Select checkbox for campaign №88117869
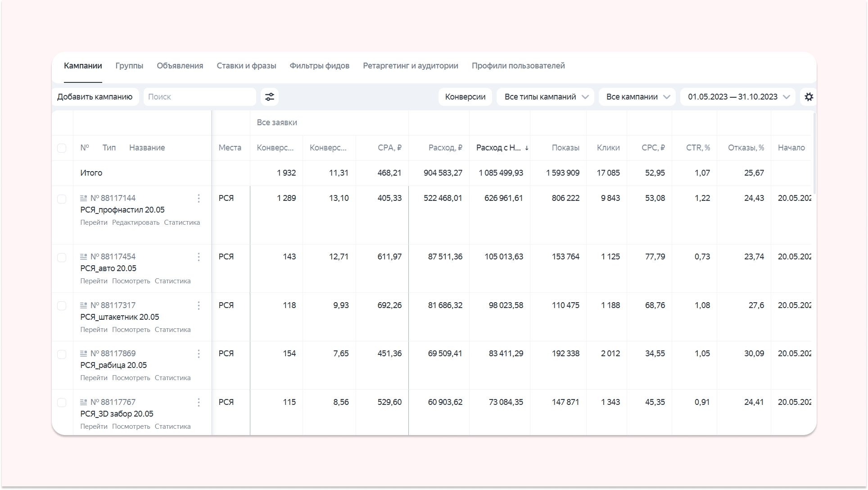868x490 pixels. click(x=62, y=354)
